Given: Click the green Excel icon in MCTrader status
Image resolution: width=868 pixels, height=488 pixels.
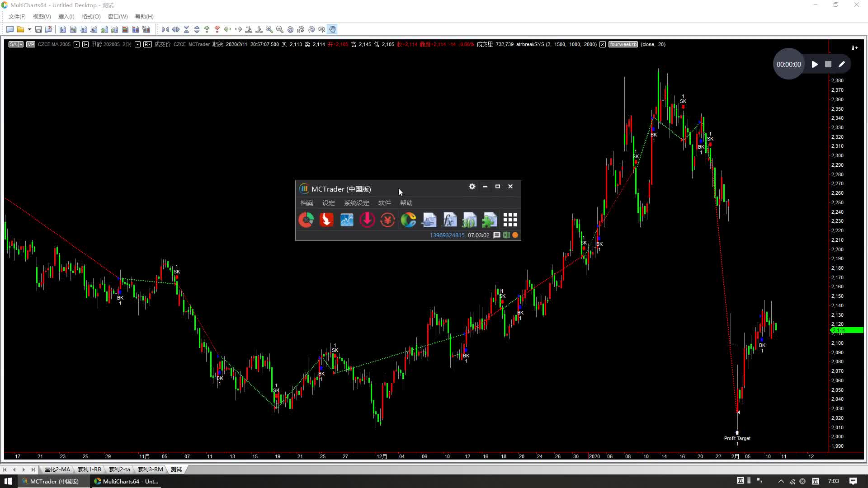Looking at the screenshot, I should pos(506,235).
